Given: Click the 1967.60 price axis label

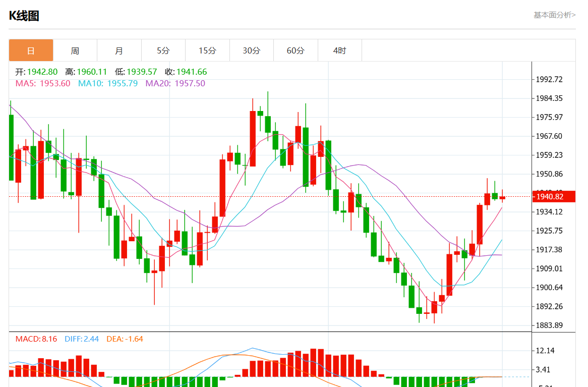Looking at the screenshot, I should click(549, 136).
